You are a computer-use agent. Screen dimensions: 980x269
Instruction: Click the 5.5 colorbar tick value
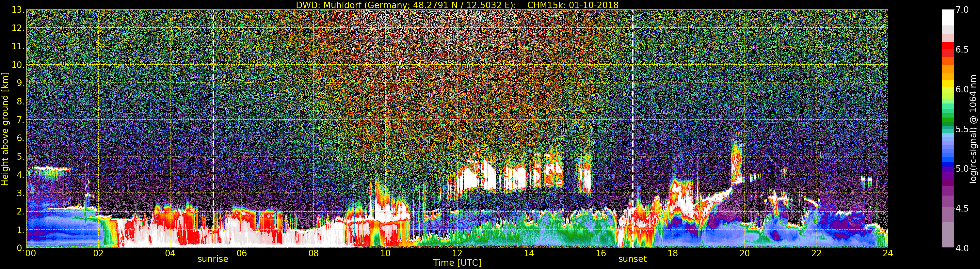(962, 129)
